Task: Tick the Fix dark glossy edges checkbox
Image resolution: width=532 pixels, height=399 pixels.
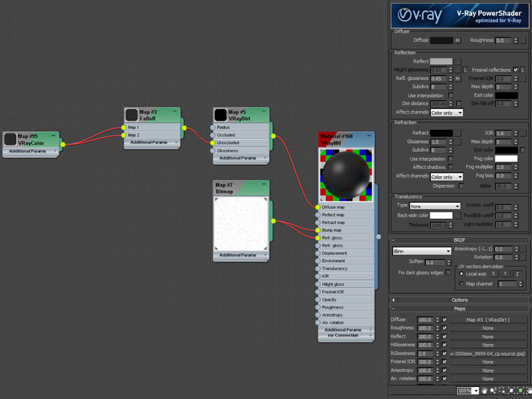Action: click(x=448, y=273)
